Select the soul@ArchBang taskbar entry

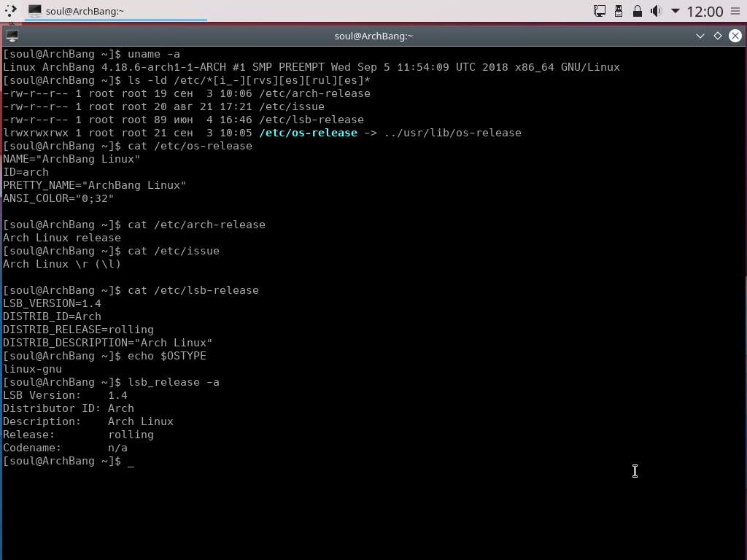pos(116,10)
